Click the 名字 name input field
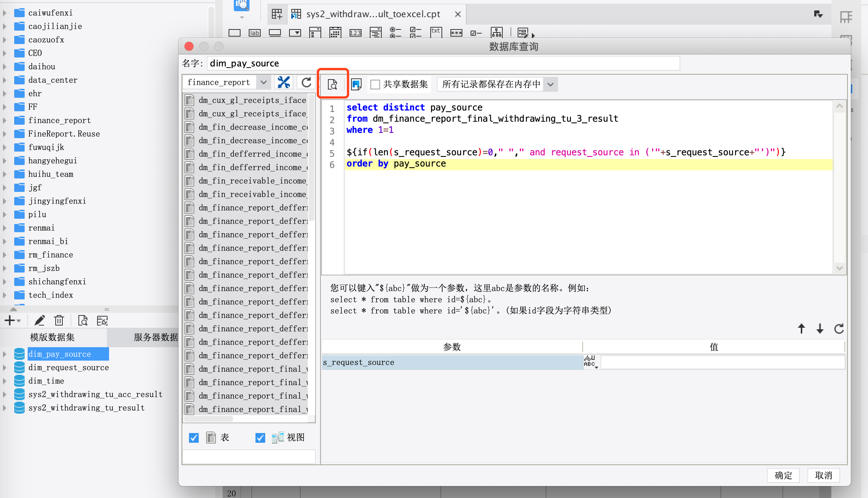This screenshot has width=868, height=498. (443, 63)
